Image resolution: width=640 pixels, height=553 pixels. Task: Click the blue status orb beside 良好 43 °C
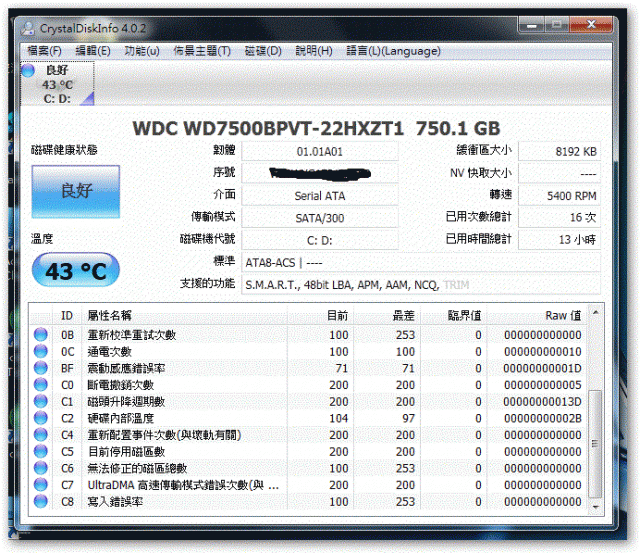point(28,71)
